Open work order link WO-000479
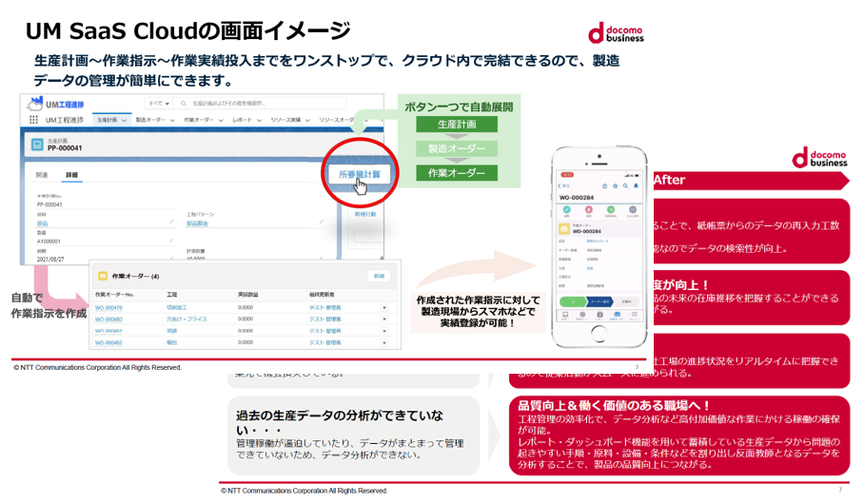The width and height of the screenshot is (864, 504). click(x=108, y=308)
